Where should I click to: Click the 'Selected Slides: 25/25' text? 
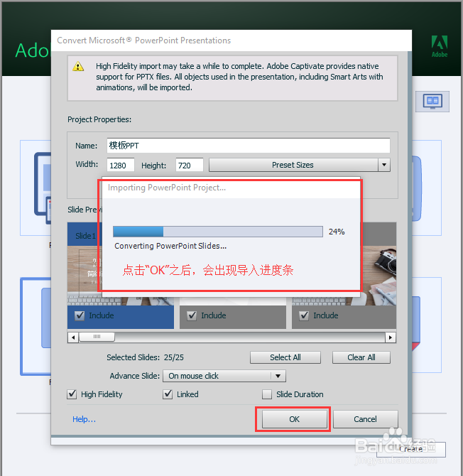pos(145,357)
